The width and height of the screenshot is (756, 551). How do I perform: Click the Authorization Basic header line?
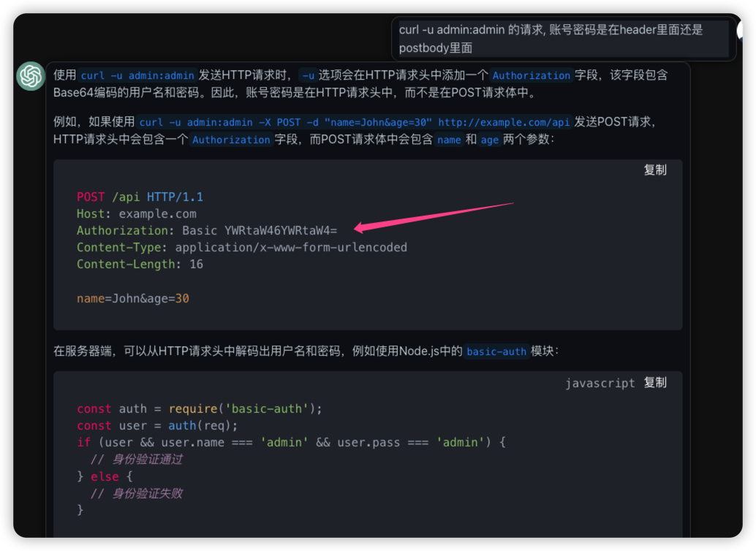[207, 230]
